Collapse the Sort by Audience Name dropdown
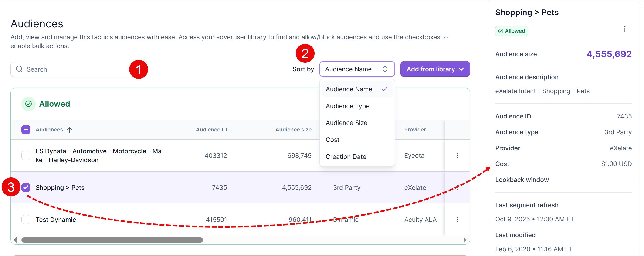 pyautogui.click(x=357, y=69)
